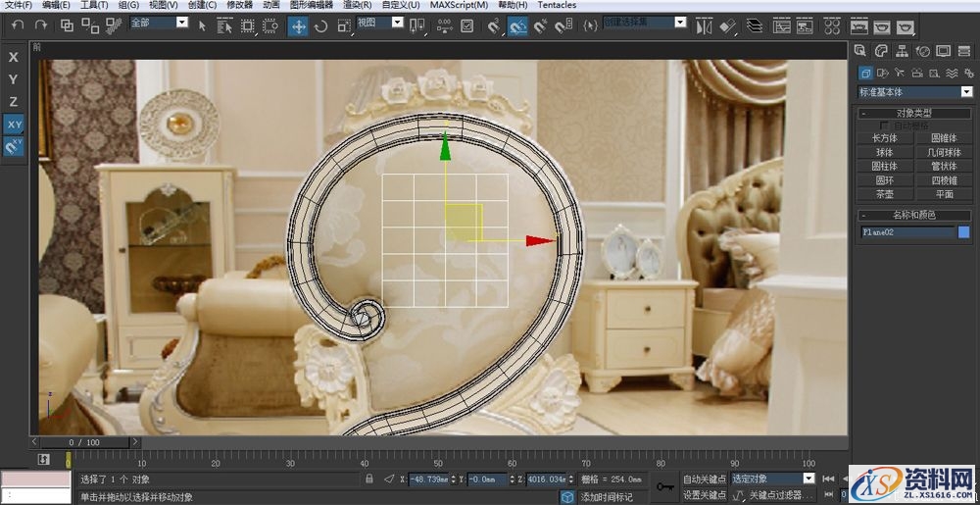Click the Undo arrow icon
The height and width of the screenshot is (505, 980).
pos(18,25)
